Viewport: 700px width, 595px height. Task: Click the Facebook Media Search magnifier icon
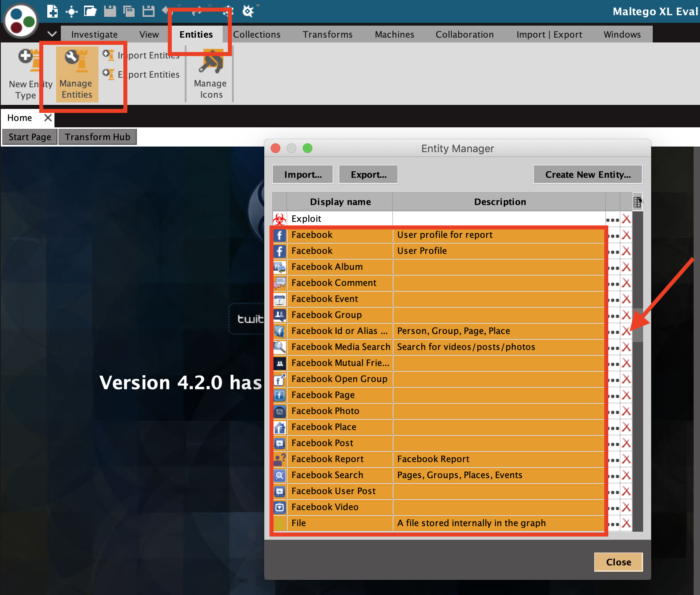click(280, 347)
